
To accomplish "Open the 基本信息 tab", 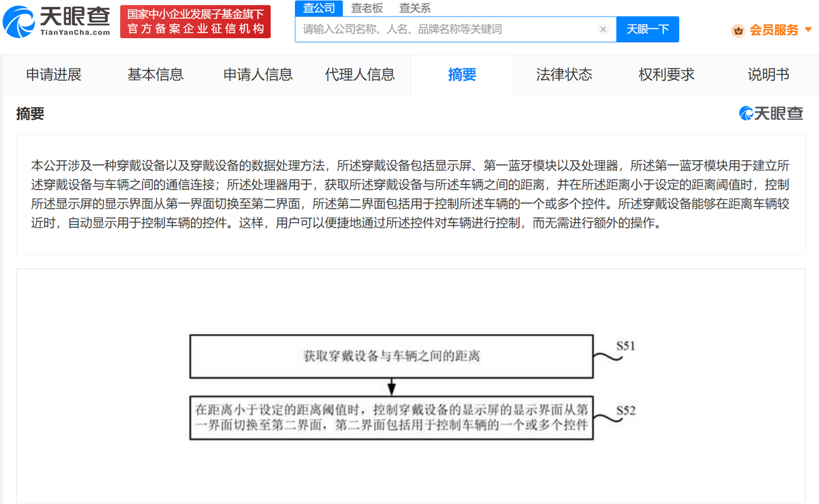I will tap(155, 75).
